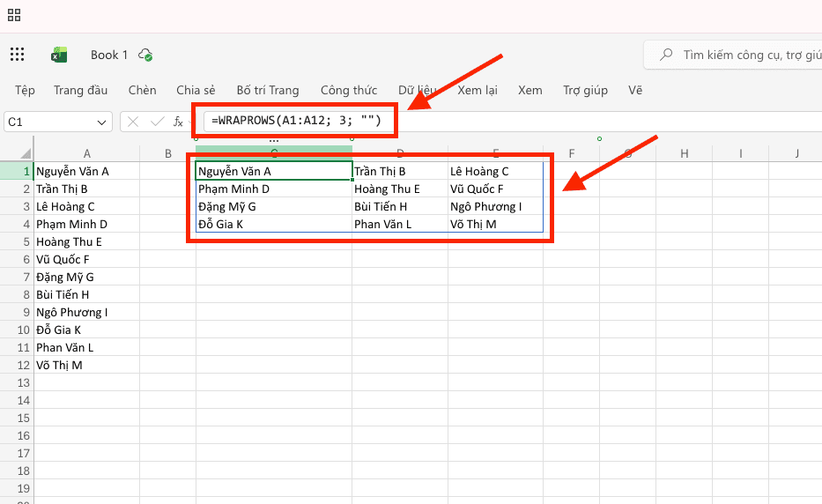
Task: Click cell C3 with Đặng Mỹ G
Action: (274, 207)
